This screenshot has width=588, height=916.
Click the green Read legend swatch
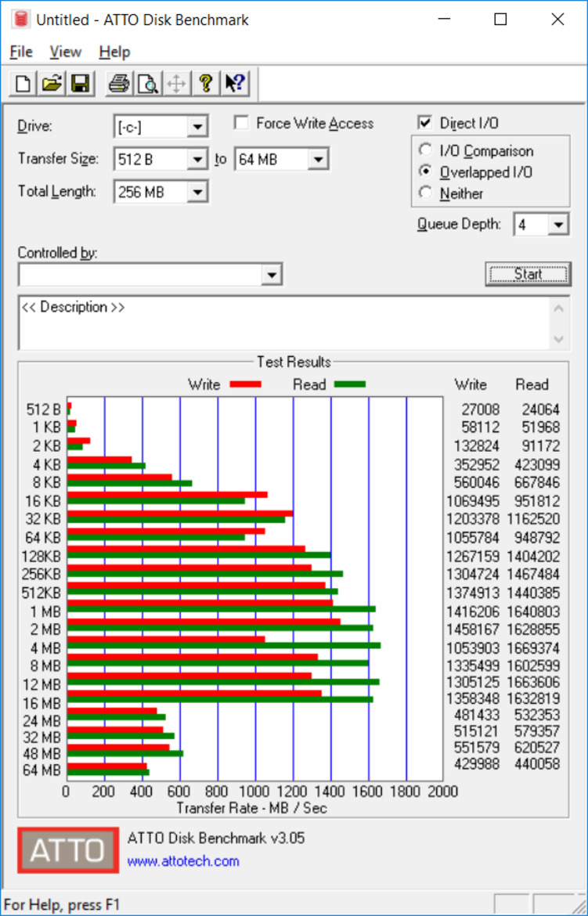tap(349, 384)
